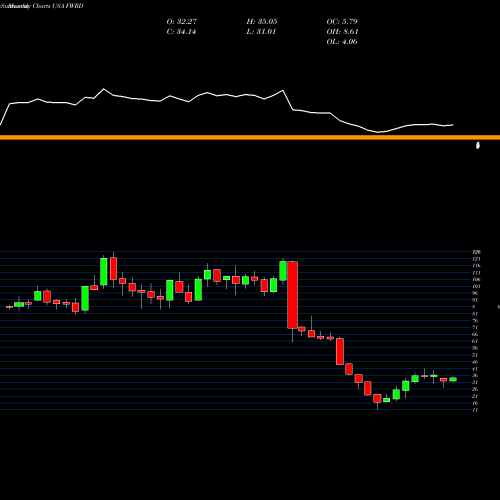Select the OC: 5.79 reading
The width and height of the screenshot is (500, 500).
pos(342,22)
